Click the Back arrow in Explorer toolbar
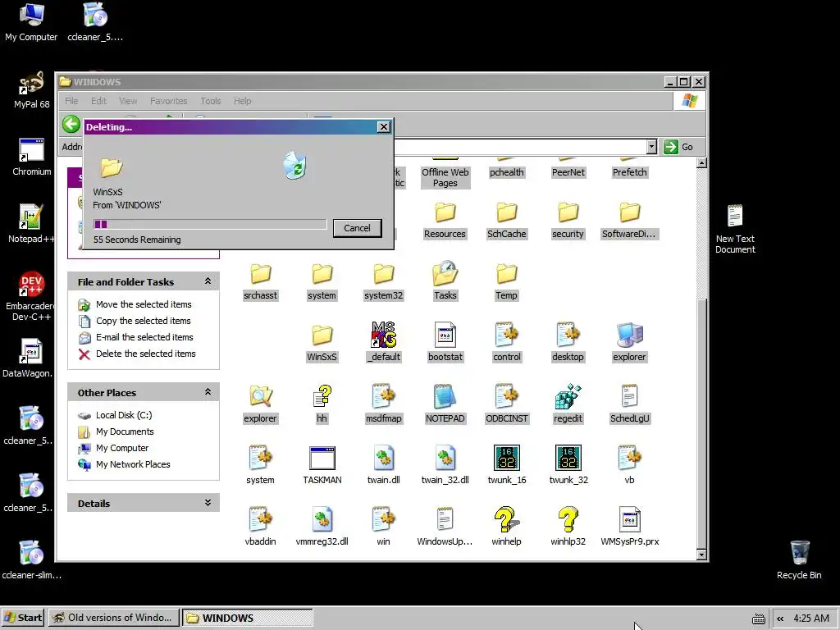The width and height of the screenshot is (840, 630). click(x=71, y=125)
